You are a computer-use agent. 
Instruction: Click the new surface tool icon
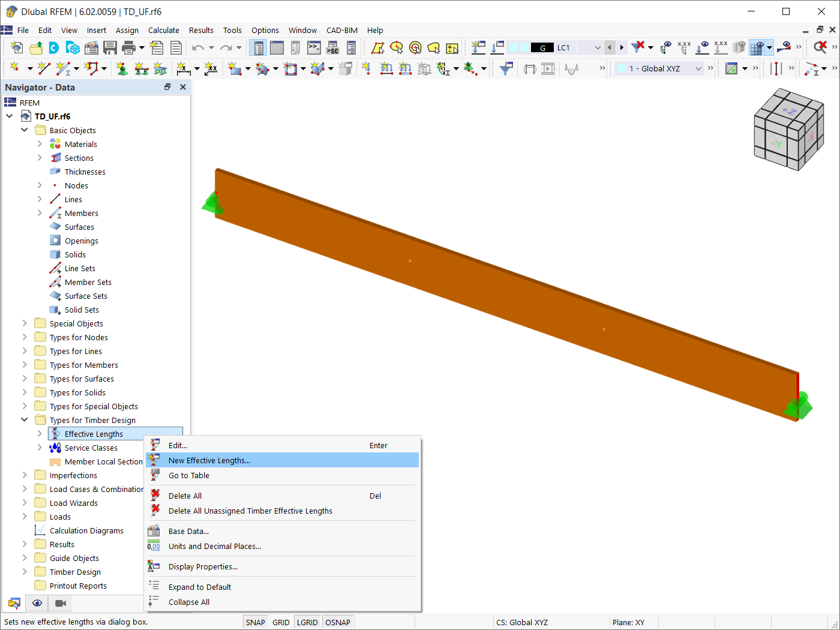pos(234,68)
